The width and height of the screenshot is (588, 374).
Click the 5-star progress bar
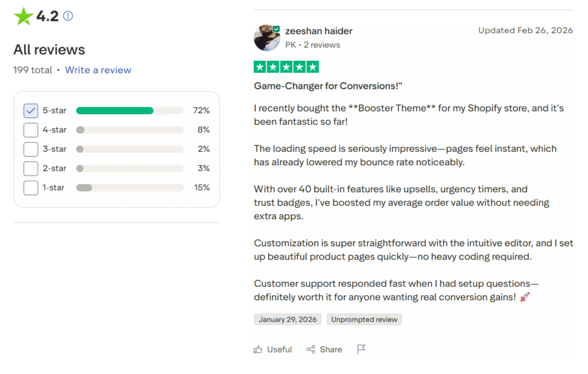coord(129,110)
